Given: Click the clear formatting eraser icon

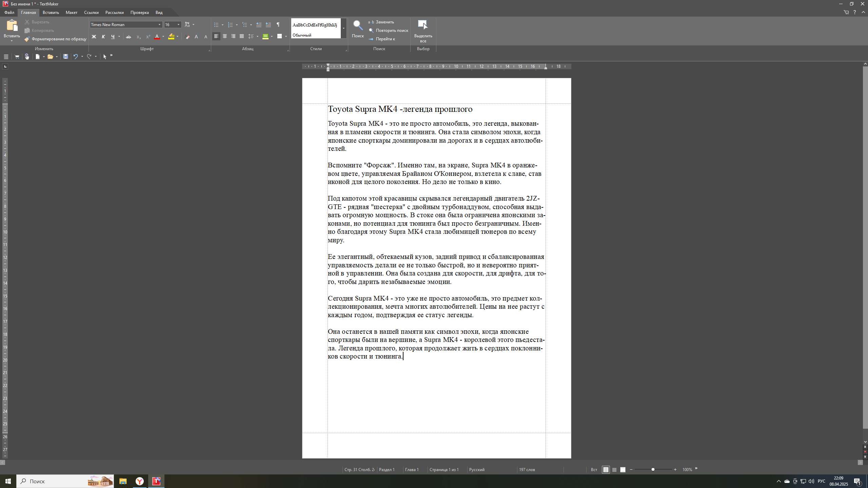Looking at the screenshot, I should [188, 37].
